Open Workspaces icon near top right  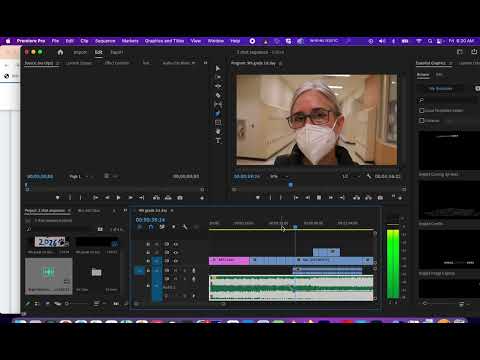click(460, 52)
